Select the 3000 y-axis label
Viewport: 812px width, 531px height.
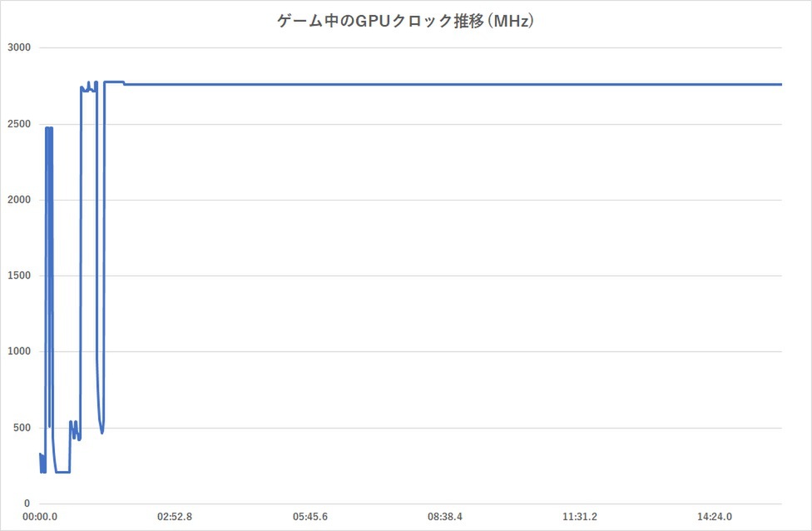[x=18, y=48]
